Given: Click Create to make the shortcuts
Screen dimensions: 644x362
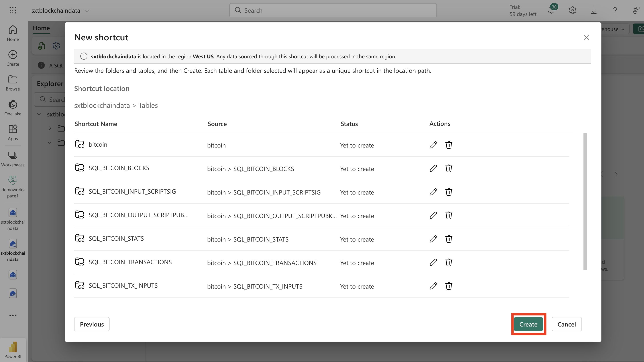Looking at the screenshot, I should 528,324.
